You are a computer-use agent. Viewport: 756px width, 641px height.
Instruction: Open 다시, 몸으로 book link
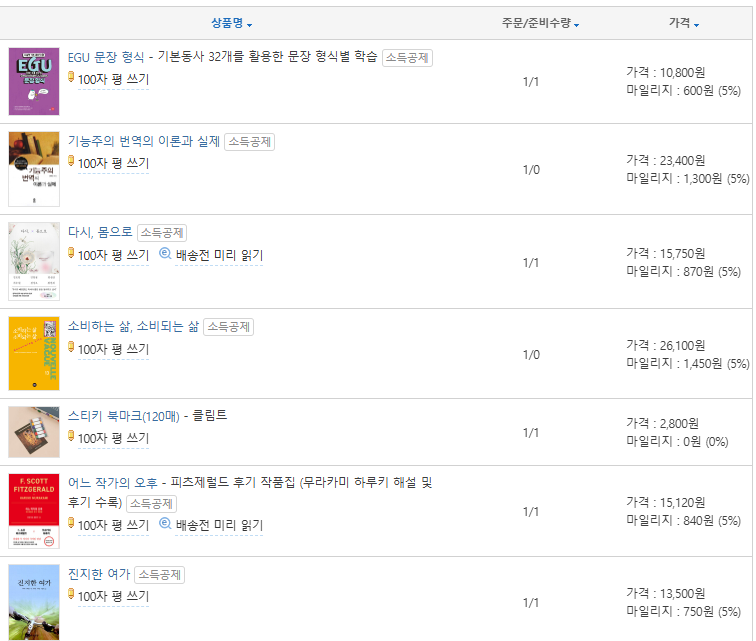tap(100, 232)
